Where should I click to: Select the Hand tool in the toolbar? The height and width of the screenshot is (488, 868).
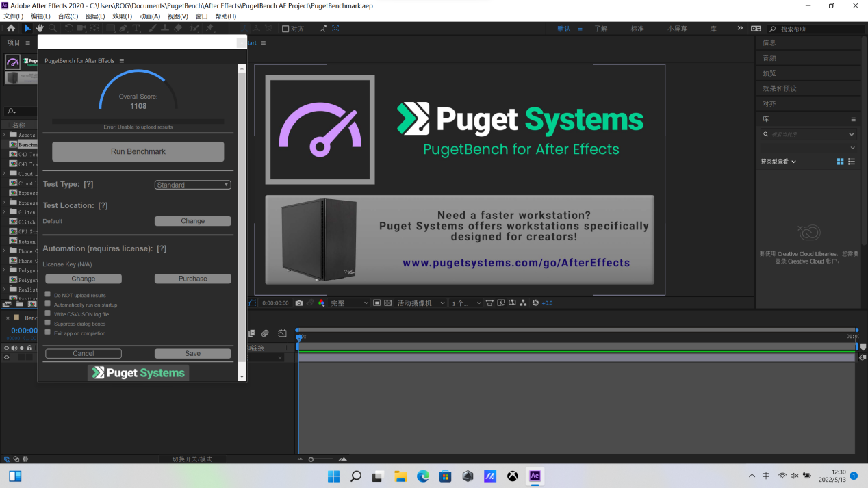(x=40, y=28)
